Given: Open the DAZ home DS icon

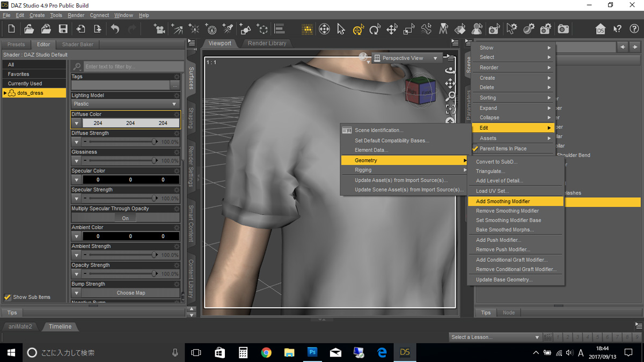Looking at the screenshot, I should pyautogui.click(x=601, y=29).
